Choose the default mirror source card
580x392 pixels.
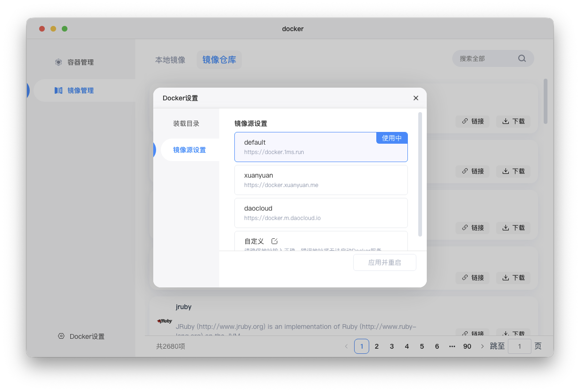pos(321,147)
